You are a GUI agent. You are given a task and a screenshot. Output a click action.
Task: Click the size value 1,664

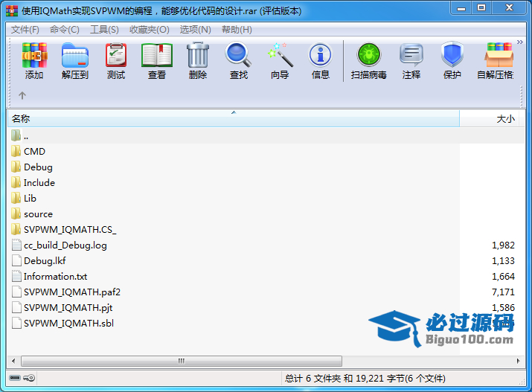pos(503,277)
